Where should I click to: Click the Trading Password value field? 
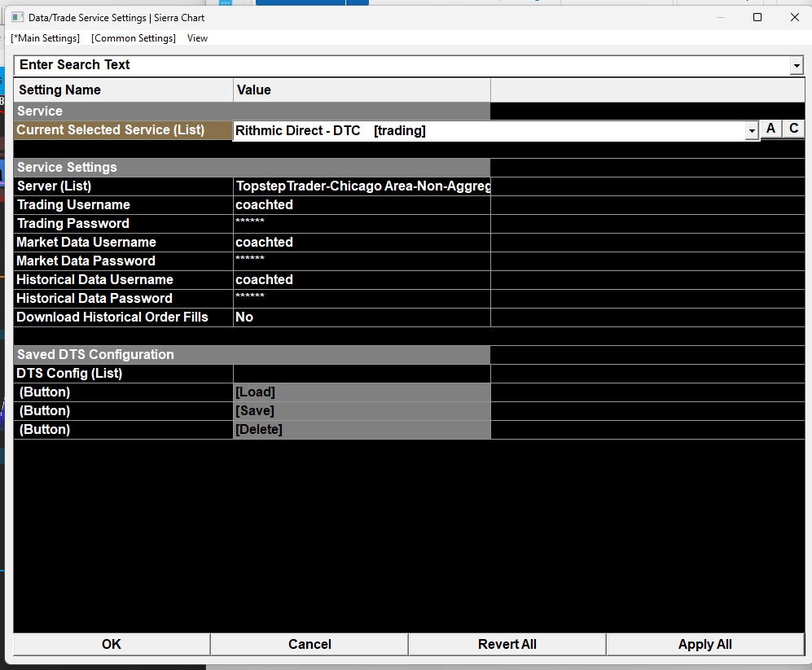click(362, 224)
